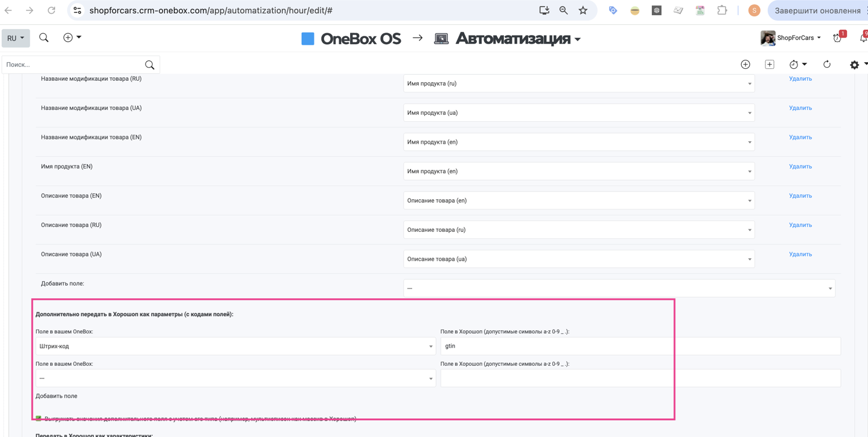Click Удалить for Имя продукта (EN)
This screenshot has height=437, width=868.
[x=800, y=167]
